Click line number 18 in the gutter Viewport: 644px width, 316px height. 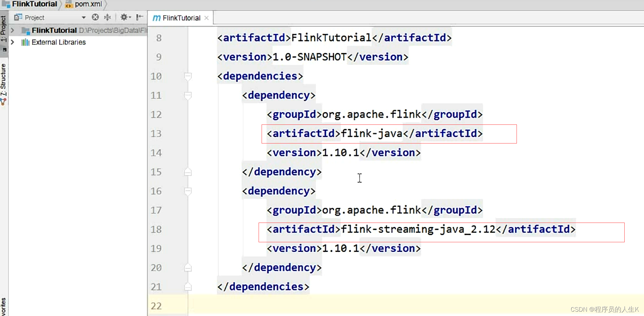(x=156, y=230)
